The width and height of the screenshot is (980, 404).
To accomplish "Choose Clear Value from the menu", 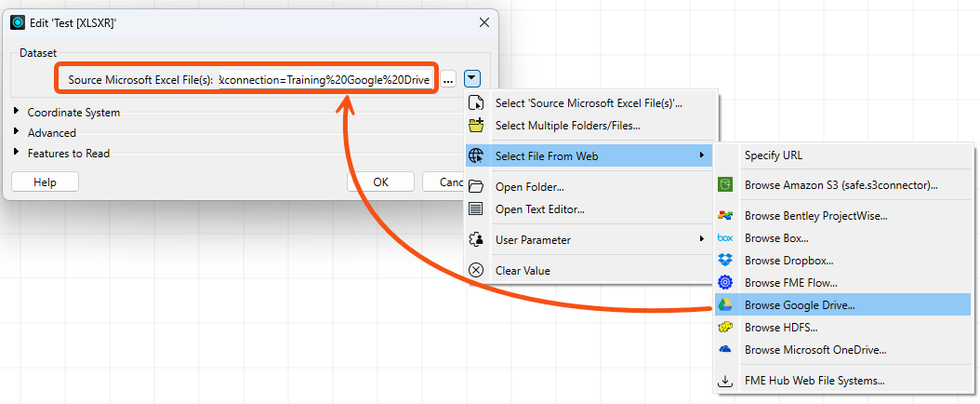I will [591, 270].
